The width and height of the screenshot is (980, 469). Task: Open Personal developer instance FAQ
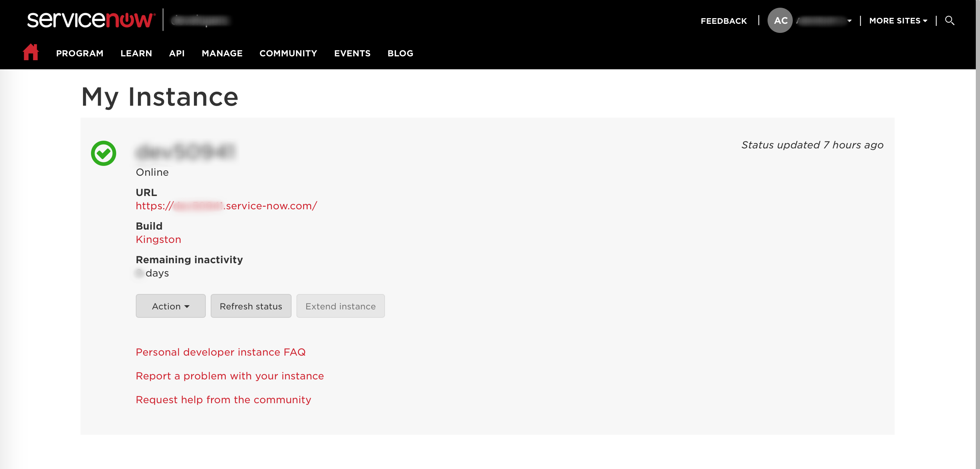[x=220, y=352]
